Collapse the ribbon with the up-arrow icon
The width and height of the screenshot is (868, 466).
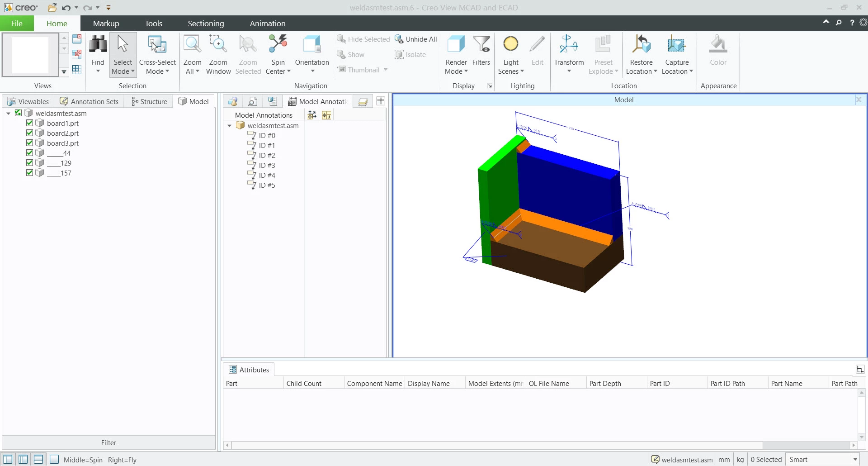tap(826, 22)
